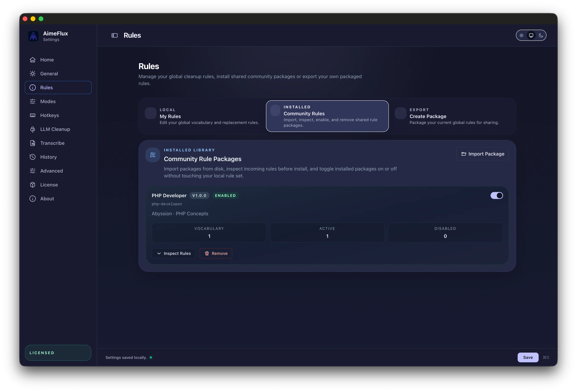The height and width of the screenshot is (392, 577).
Task: Click the ENABLED status badge
Action: coord(225,196)
